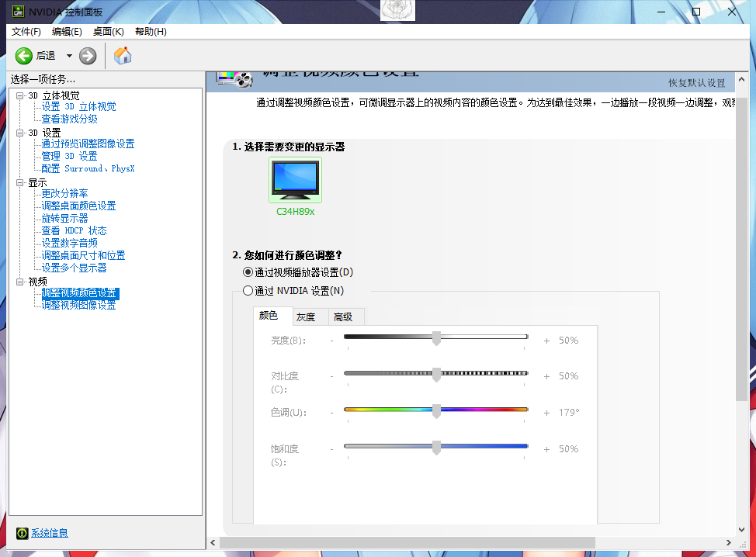This screenshot has height=557, width=756.
Task: Click the green Back arrow icon
Action: (x=23, y=56)
